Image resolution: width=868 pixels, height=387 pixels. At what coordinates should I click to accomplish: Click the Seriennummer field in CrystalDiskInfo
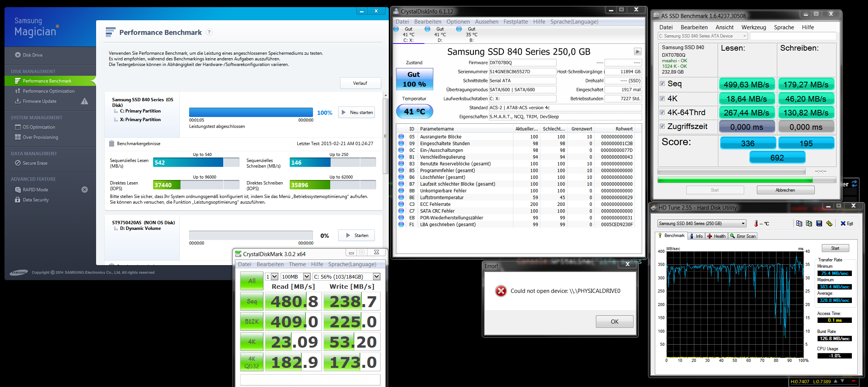[x=522, y=72]
